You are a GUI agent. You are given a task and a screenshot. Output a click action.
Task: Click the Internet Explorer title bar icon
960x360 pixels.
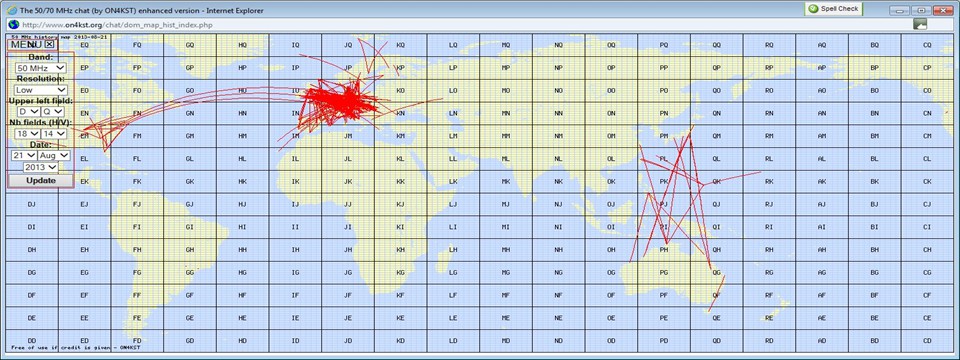point(12,9)
